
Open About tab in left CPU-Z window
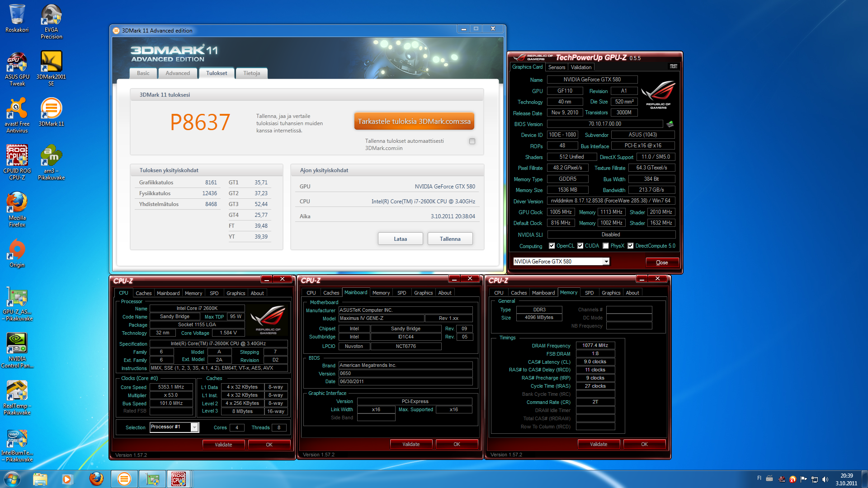(257, 293)
